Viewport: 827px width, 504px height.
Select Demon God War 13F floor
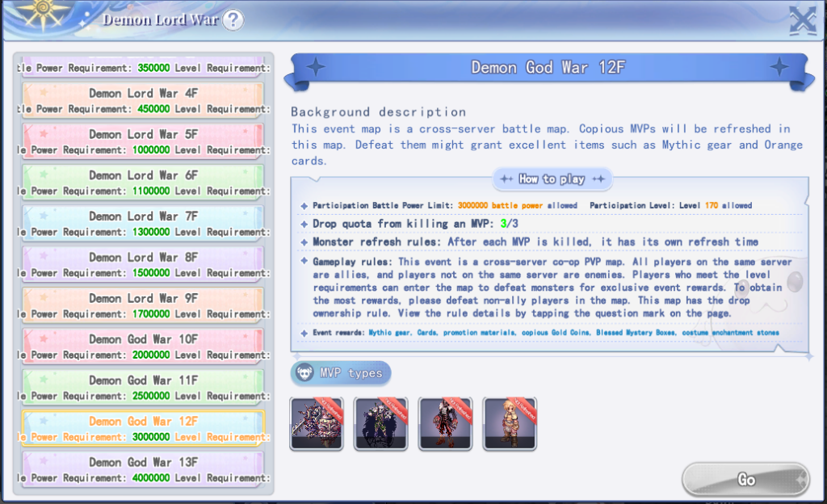tap(143, 470)
